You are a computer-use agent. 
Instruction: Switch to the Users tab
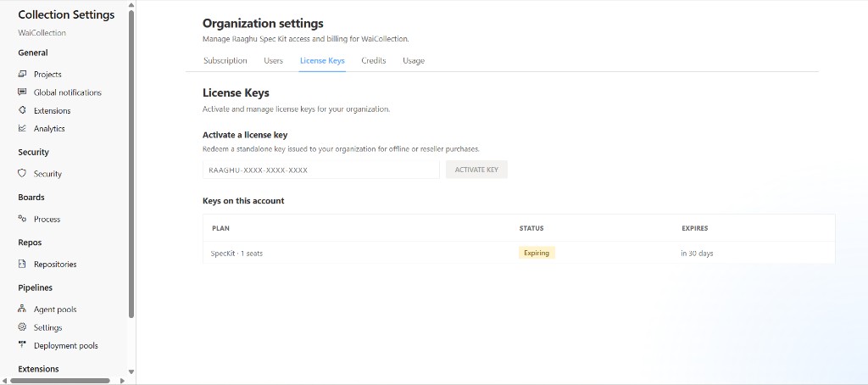pyautogui.click(x=274, y=60)
